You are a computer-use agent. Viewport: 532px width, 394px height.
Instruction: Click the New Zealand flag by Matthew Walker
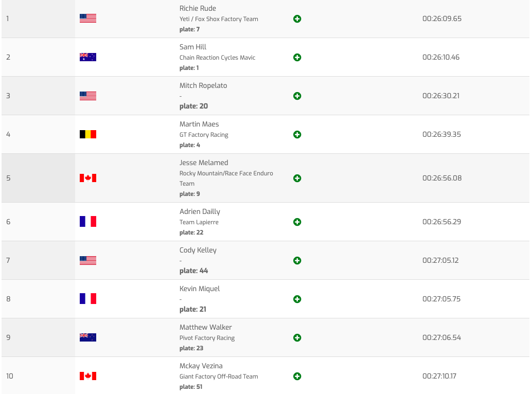88,337
